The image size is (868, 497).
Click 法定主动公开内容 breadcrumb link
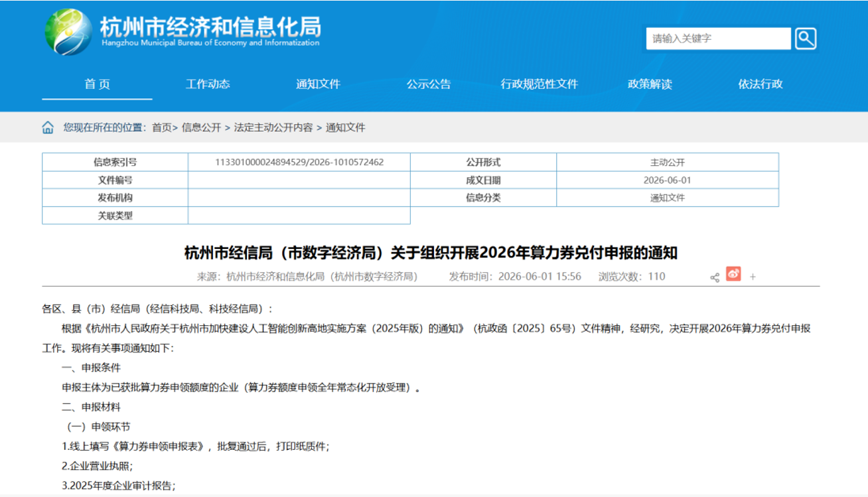273,127
